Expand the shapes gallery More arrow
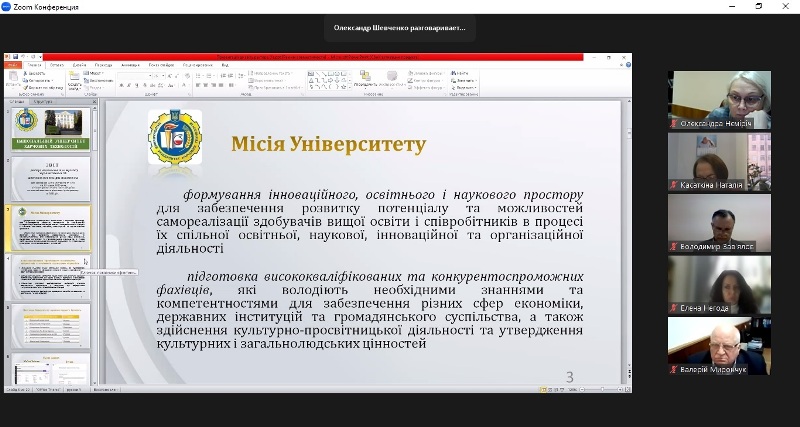Viewport: 800px width, 427px height. 349,87
